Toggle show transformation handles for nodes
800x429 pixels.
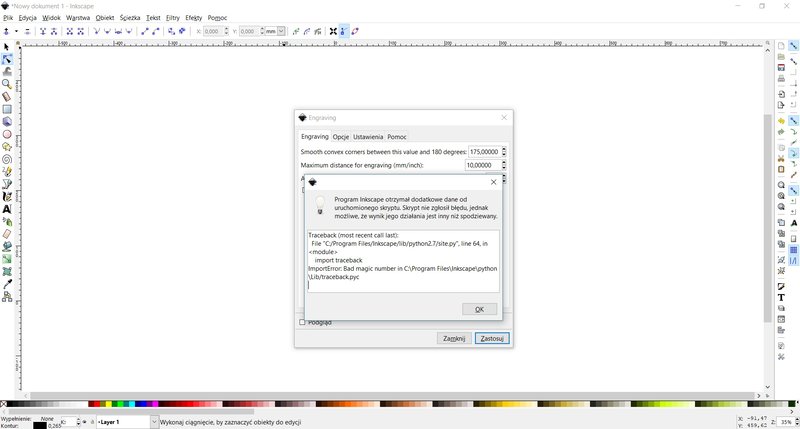pos(333,31)
